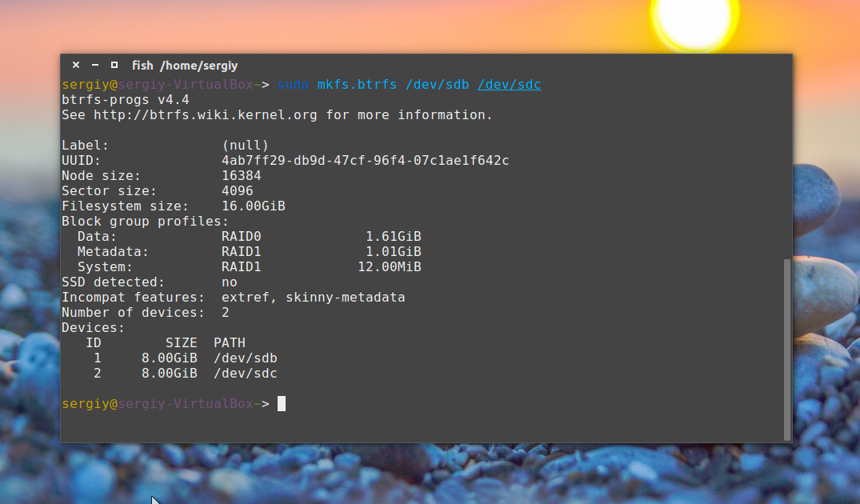This screenshot has width=860, height=504.
Task: Click the /dev/sdb path in devices table
Action: 245,358
